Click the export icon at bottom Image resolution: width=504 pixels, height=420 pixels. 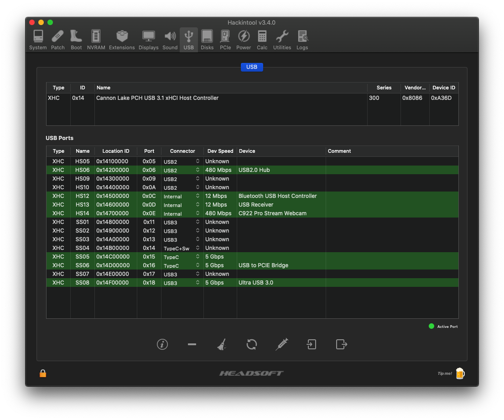click(x=341, y=344)
